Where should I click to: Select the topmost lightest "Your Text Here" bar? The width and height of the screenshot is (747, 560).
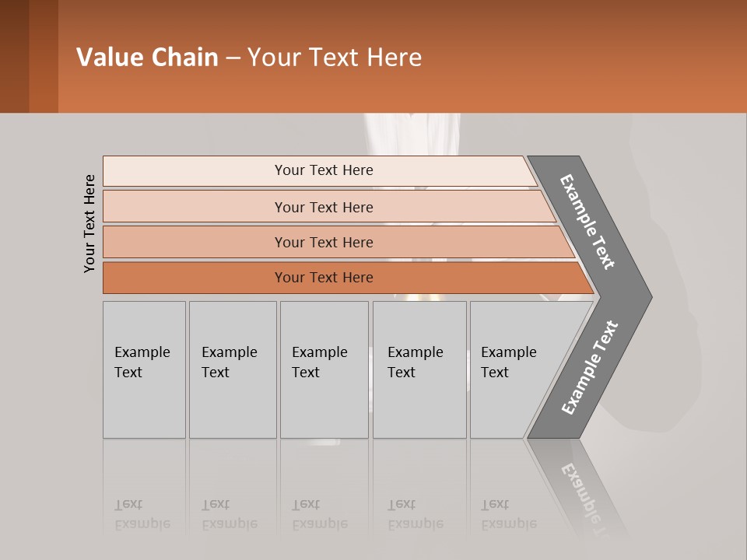(324, 170)
